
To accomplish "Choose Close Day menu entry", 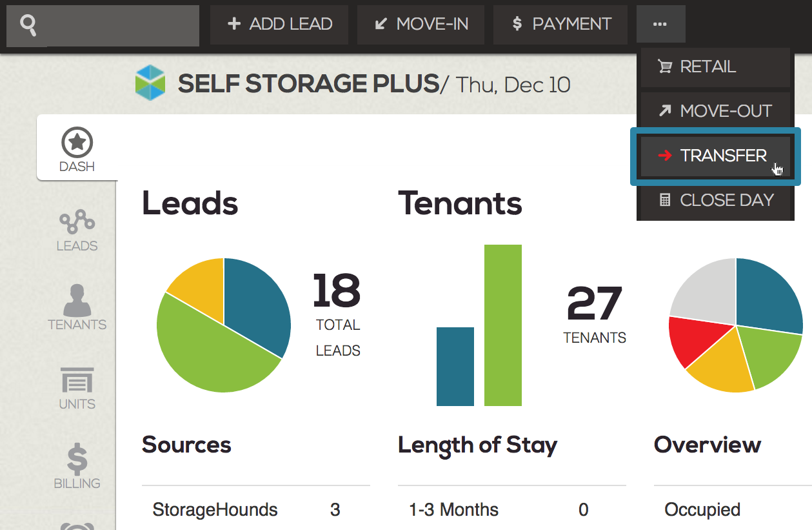I will (x=715, y=200).
